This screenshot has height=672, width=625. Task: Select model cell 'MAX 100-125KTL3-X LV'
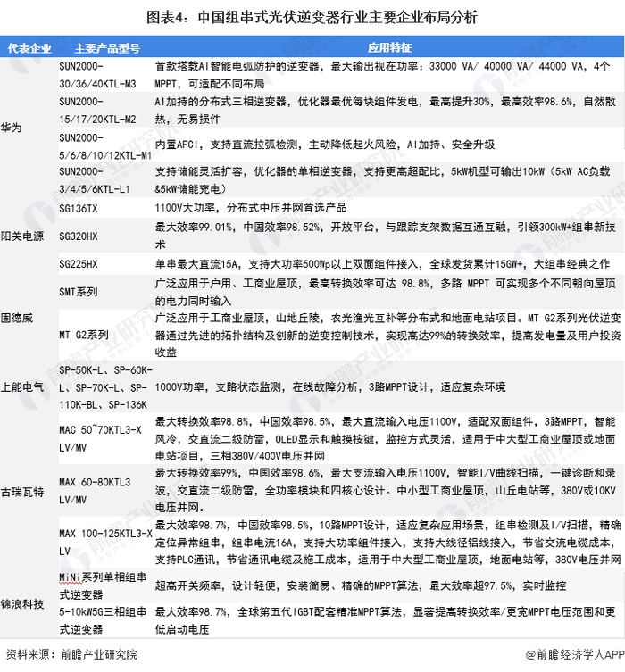coord(106,543)
